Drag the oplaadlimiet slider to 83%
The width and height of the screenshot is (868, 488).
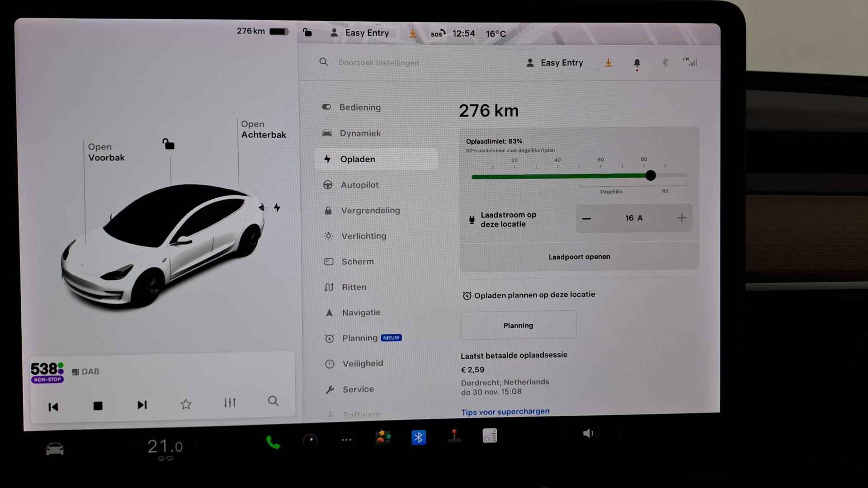pyautogui.click(x=649, y=174)
